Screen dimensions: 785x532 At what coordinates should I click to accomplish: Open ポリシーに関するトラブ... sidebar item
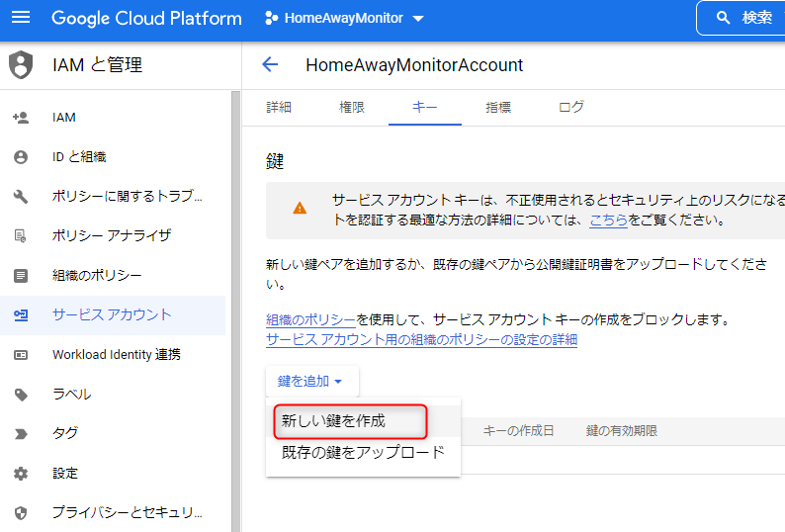tap(113, 197)
